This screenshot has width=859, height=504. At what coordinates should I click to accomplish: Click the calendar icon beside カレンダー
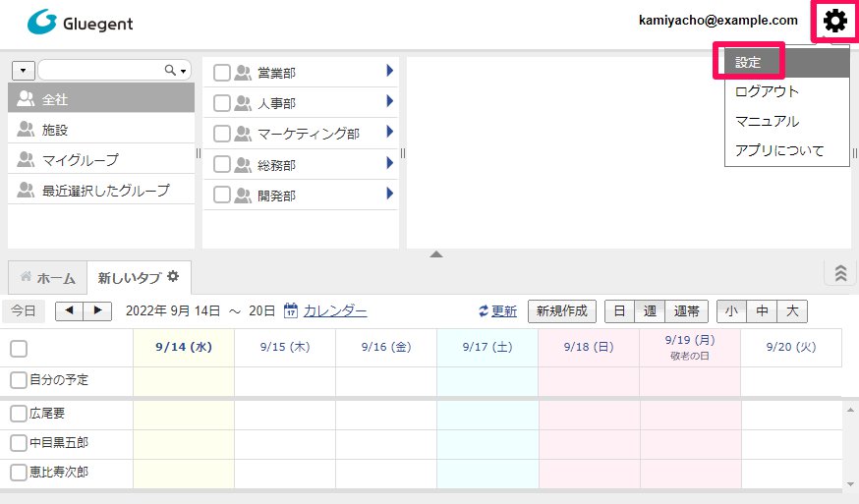(290, 310)
